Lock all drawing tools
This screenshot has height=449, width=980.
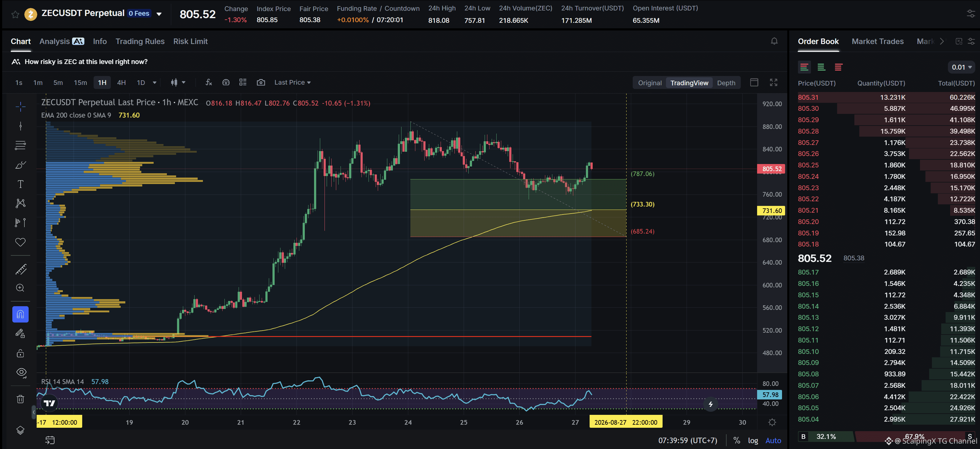coord(21,353)
